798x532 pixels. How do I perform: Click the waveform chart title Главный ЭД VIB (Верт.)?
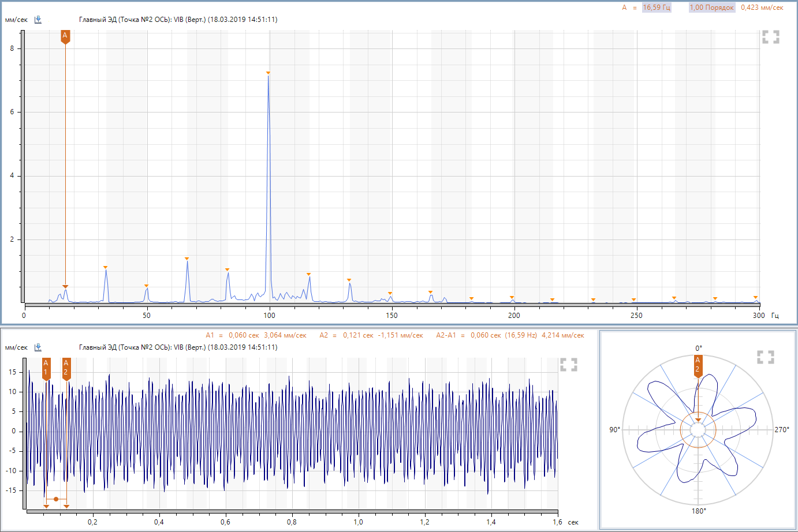(178, 347)
